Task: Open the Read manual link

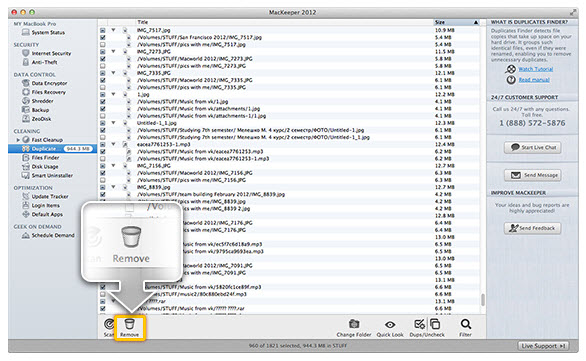Action: (534, 80)
